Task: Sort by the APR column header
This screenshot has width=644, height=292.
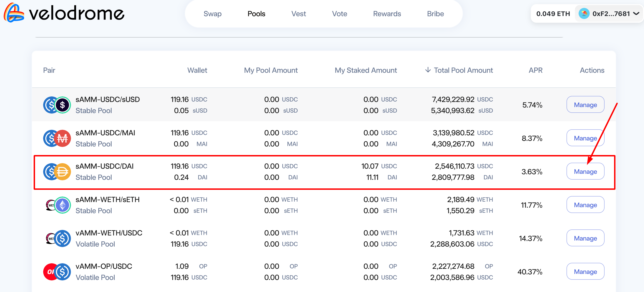Action: point(535,70)
